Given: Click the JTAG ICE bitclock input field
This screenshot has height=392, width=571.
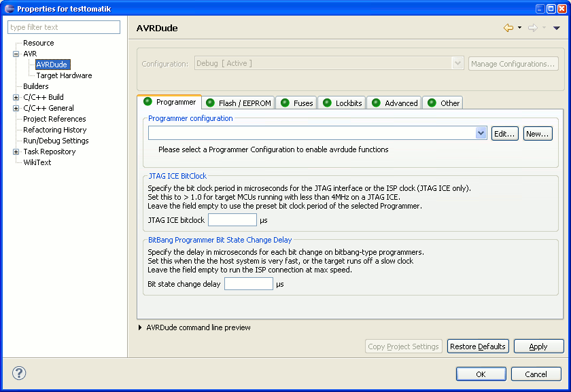Looking at the screenshot, I should tap(232, 220).
